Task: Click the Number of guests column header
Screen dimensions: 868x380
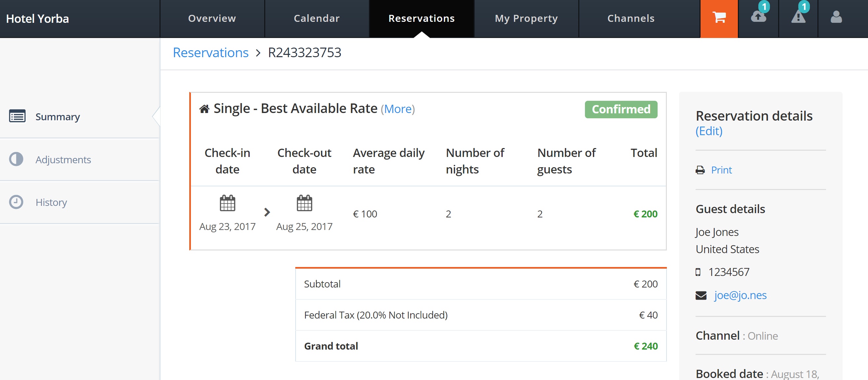Action: click(x=566, y=161)
